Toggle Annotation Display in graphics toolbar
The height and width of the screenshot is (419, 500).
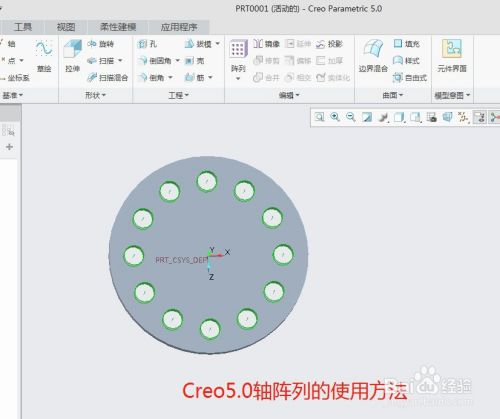tap(479, 117)
